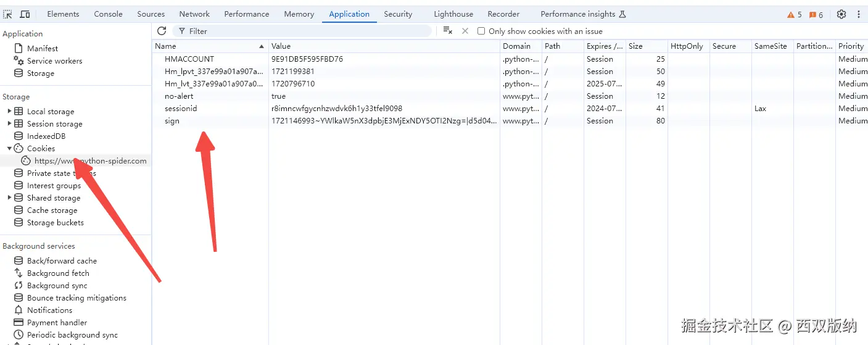Open the Recorder tab
Viewport: 868px width, 345px height.
pos(503,14)
